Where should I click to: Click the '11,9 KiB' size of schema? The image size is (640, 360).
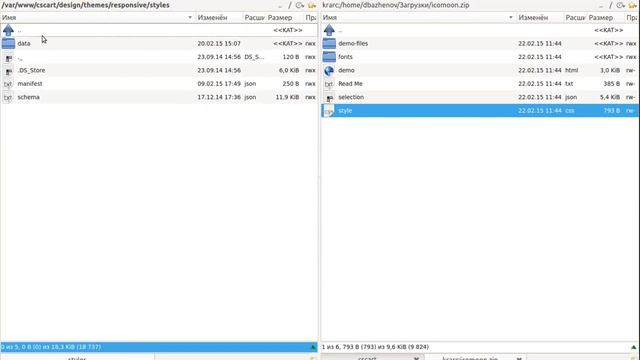(287, 97)
